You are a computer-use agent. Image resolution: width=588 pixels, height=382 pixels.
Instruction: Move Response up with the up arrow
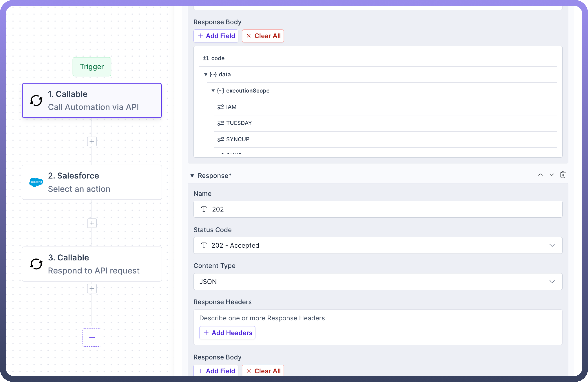click(x=540, y=175)
